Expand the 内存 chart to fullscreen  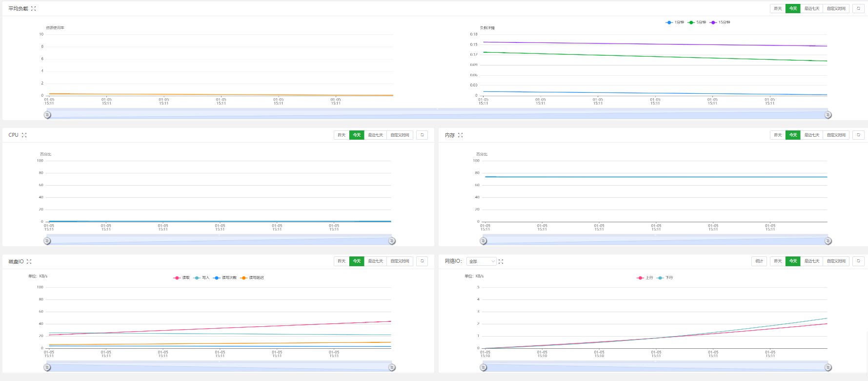(460, 135)
